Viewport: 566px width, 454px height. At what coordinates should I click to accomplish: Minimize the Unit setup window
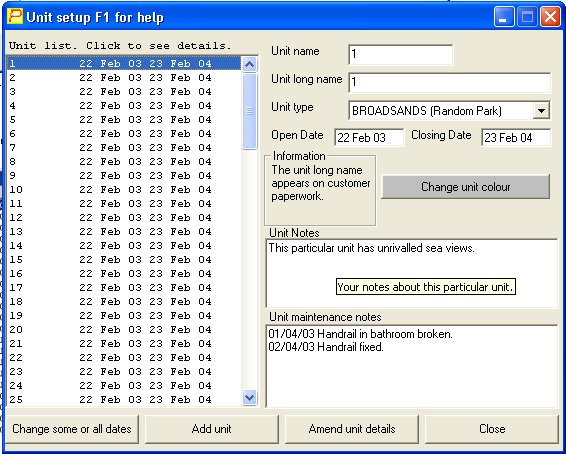(x=504, y=17)
